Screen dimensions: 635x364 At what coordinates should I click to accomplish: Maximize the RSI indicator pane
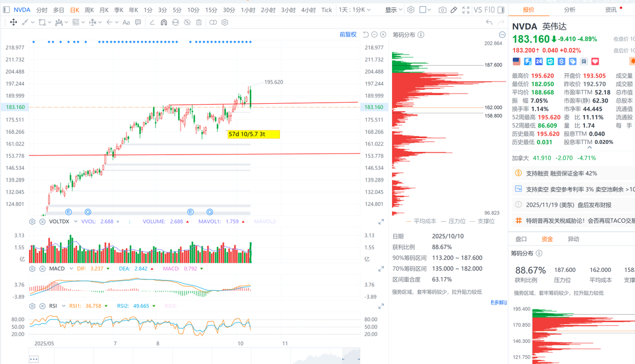pos(381,306)
